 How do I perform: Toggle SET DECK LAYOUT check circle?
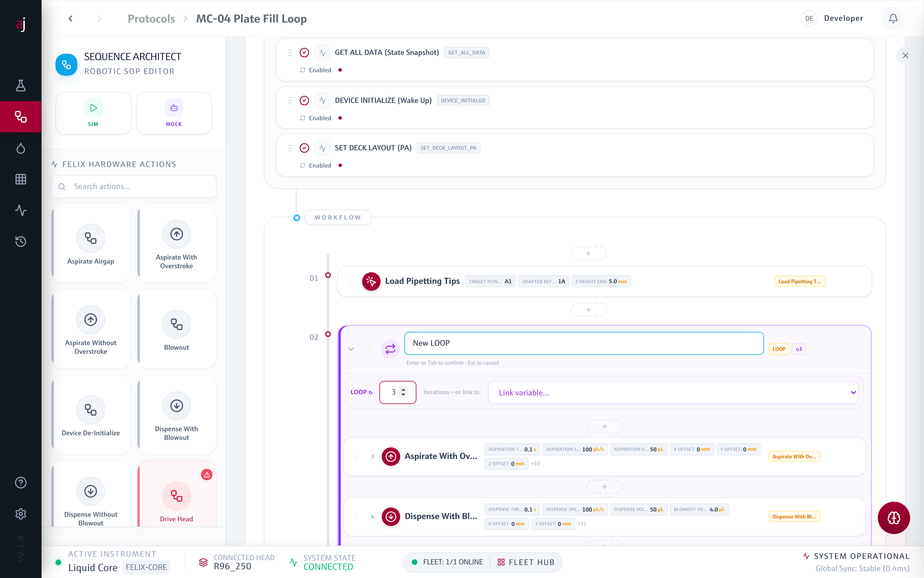click(x=304, y=148)
